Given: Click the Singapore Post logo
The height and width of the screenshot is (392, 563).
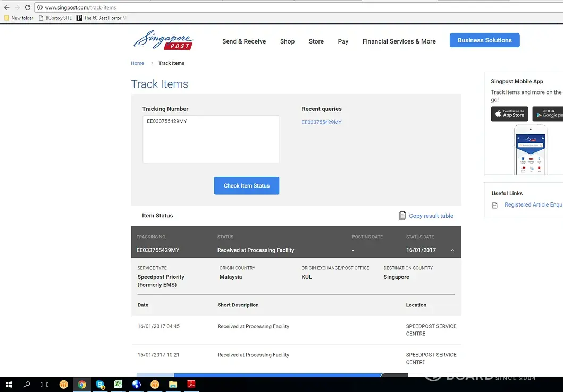Looking at the screenshot, I should coord(163,40).
